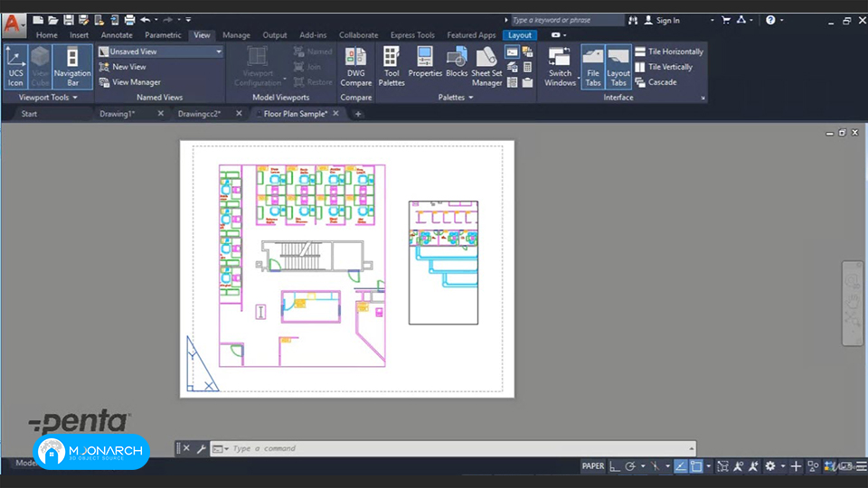The width and height of the screenshot is (868, 488).
Task: Toggle Polar Tracking in status bar
Action: click(x=630, y=466)
